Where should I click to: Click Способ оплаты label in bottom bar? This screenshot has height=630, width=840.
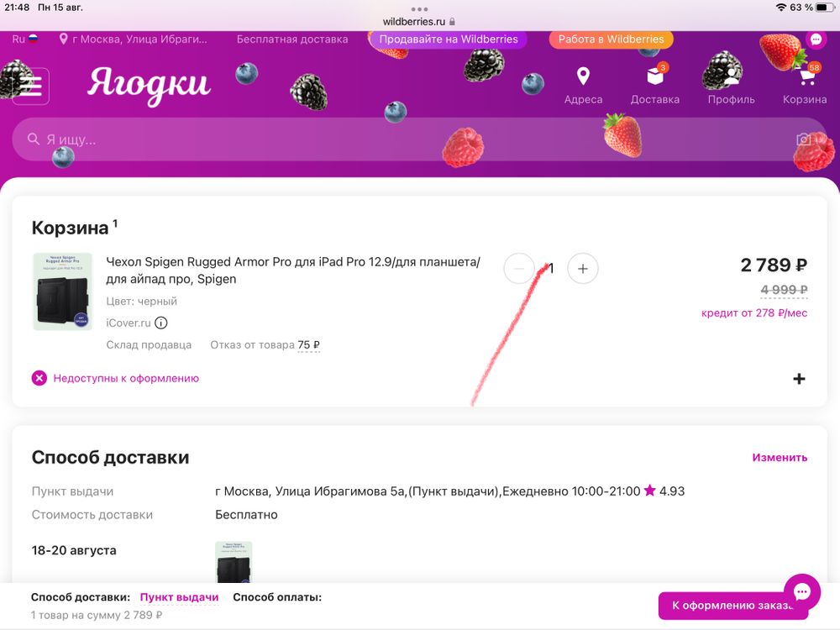(277, 597)
